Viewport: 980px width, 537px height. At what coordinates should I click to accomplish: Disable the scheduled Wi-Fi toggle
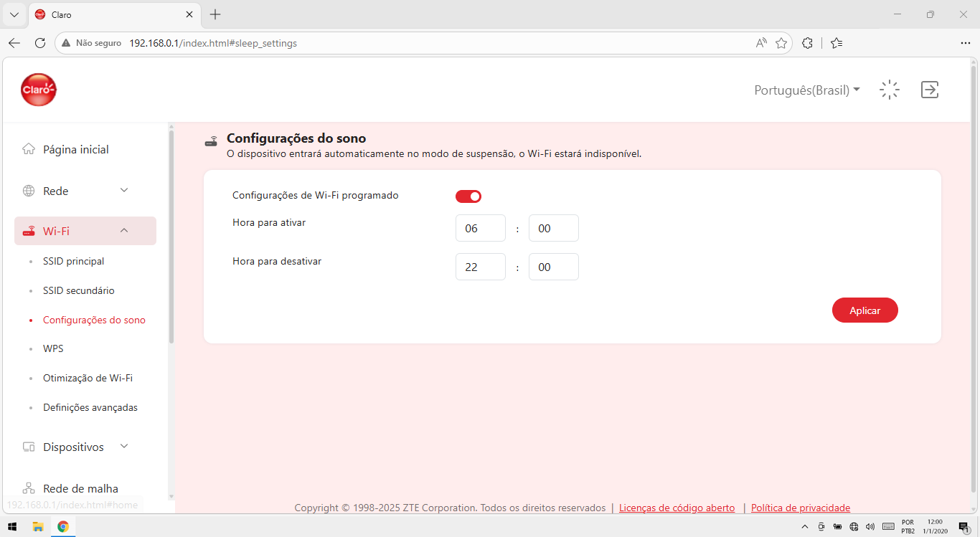coord(468,196)
